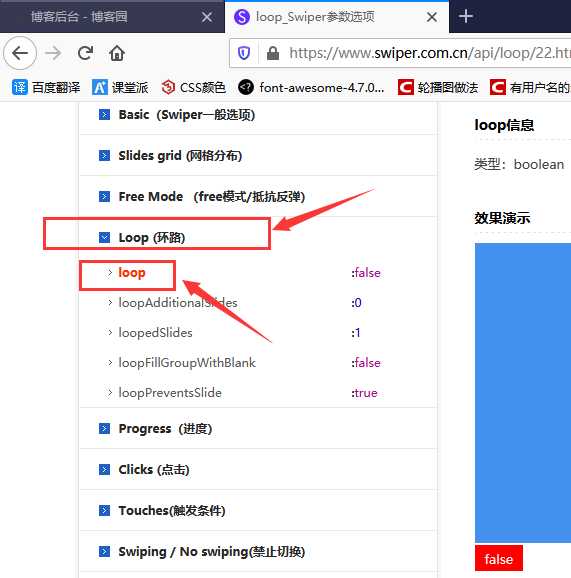Viewport: 571px width, 578px height.
Task: Open the Progress (进度) category label
Action: [165, 429]
